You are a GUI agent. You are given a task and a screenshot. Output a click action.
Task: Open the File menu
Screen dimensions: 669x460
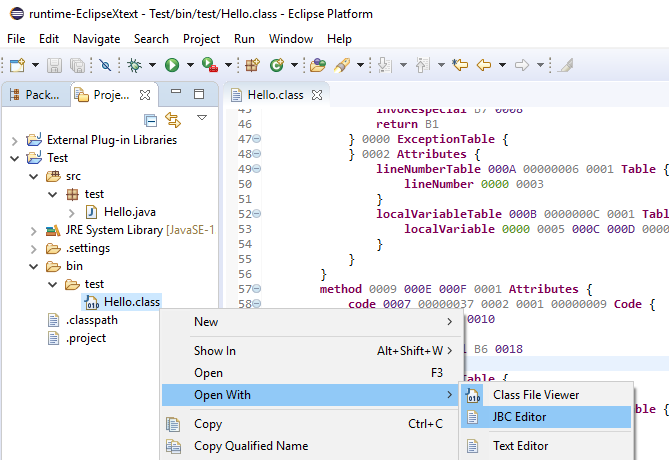point(16,39)
